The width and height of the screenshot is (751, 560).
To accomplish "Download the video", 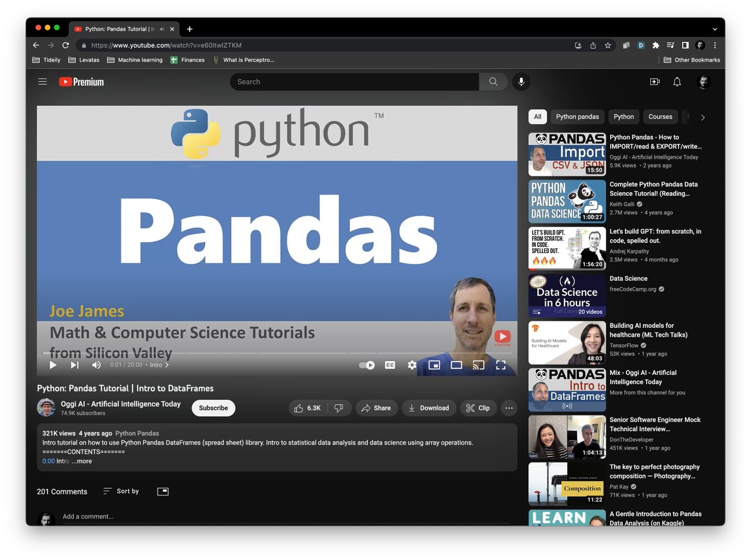I will (x=429, y=408).
